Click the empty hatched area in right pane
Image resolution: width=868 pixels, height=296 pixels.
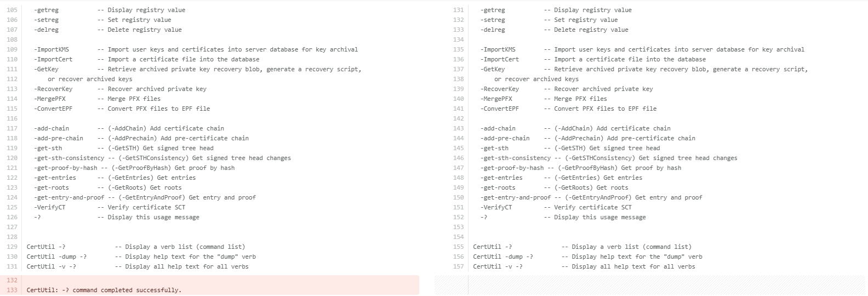click(650, 285)
